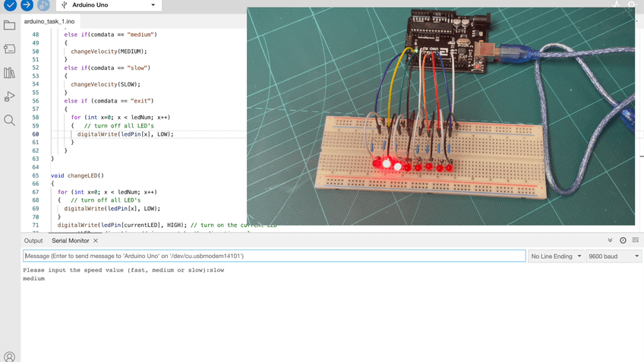
Task: Open the Sketchbook folder panel
Action: click(x=10, y=26)
